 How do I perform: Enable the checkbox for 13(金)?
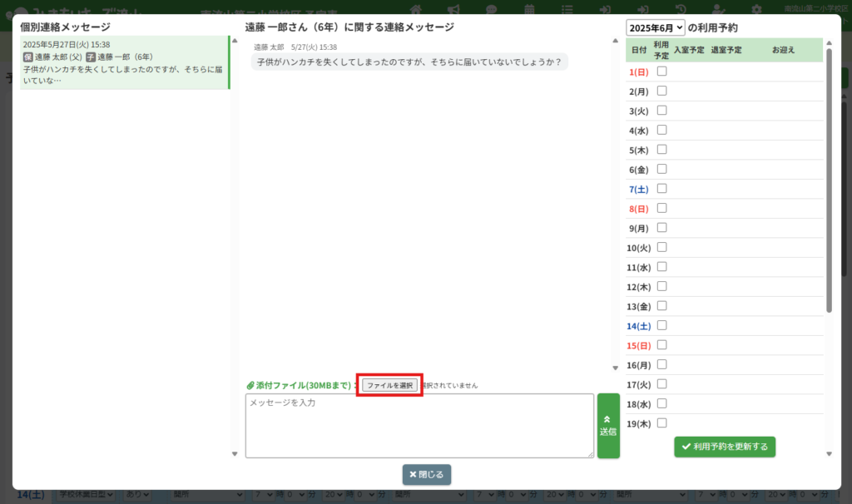pyautogui.click(x=662, y=306)
